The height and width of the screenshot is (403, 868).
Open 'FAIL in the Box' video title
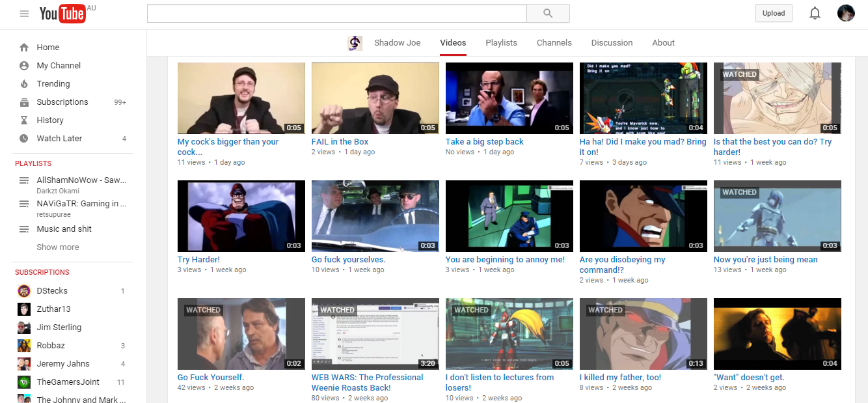(x=340, y=142)
